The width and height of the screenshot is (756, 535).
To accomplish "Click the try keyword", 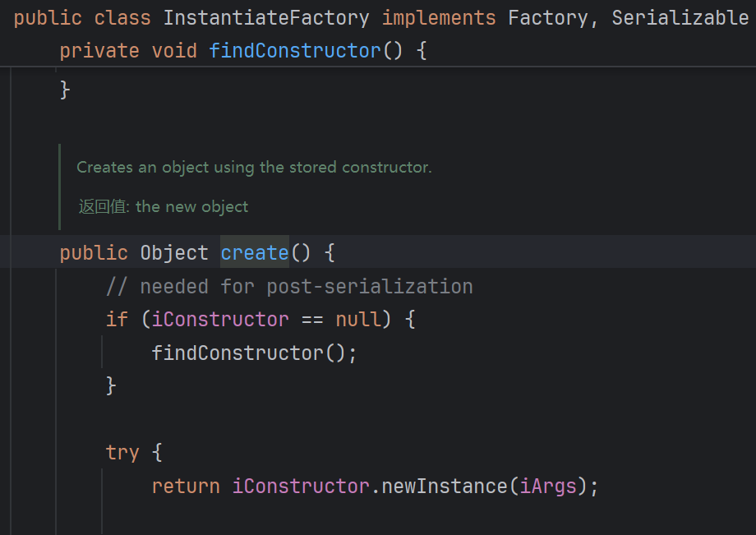I will click(x=122, y=453).
